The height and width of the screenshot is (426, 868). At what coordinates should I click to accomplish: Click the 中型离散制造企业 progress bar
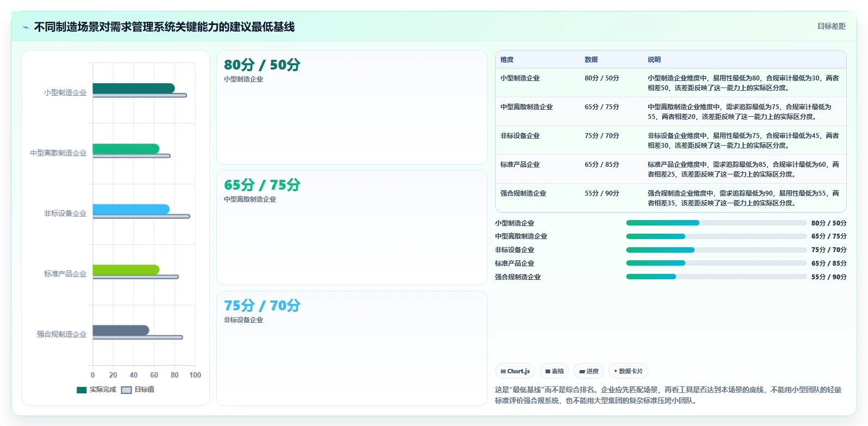pos(716,236)
